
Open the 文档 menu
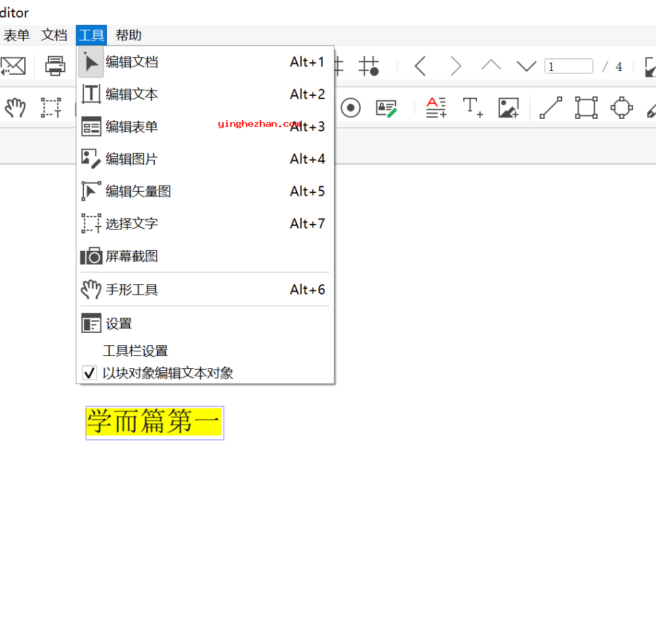click(54, 35)
